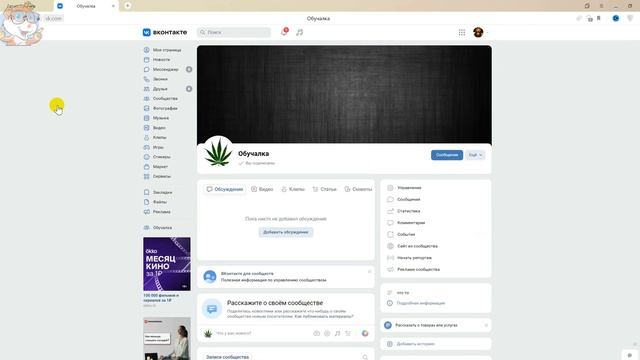Search community posts with the magnifier icon
The image size is (640, 360).
[x=365, y=357]
